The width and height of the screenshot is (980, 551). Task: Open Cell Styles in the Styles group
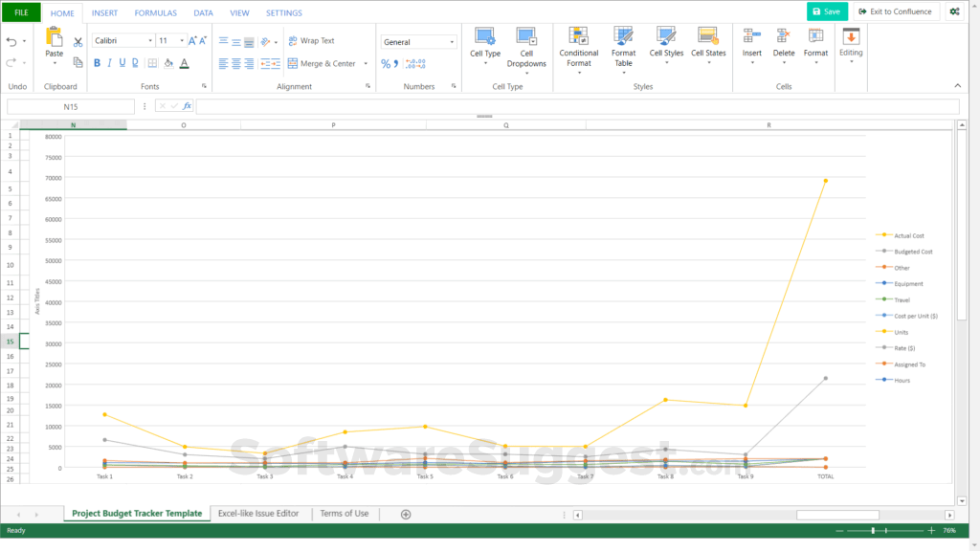[x=666, y=44]
